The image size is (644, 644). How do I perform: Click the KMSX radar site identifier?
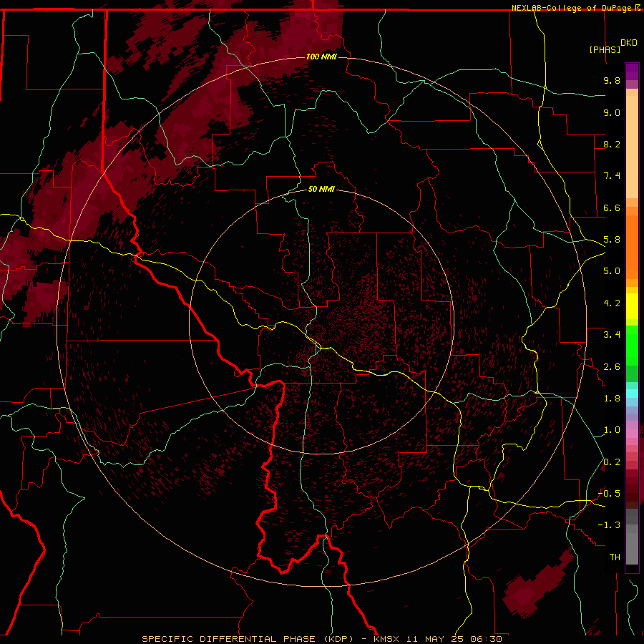tap(386, 639)
